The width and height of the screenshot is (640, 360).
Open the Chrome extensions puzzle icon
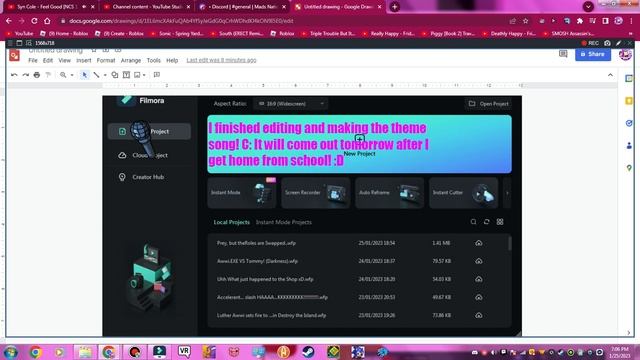[580, 21]
